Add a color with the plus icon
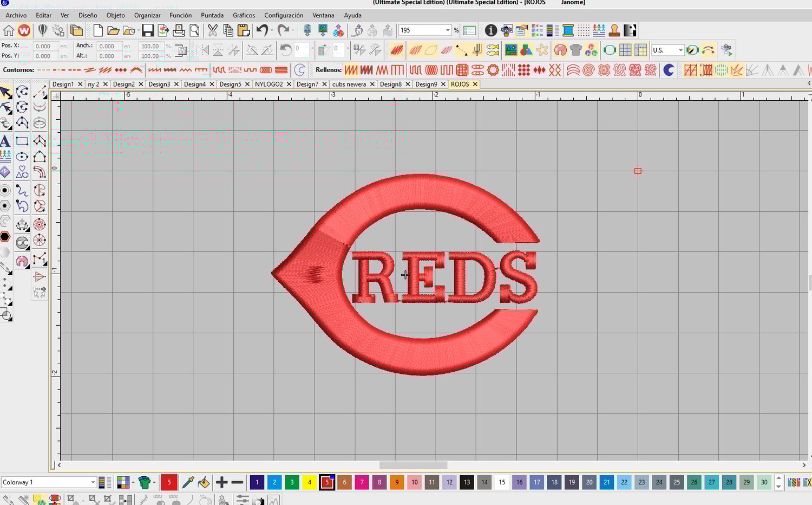The width and height of the screenshot is (812, 505). (221, 482)
